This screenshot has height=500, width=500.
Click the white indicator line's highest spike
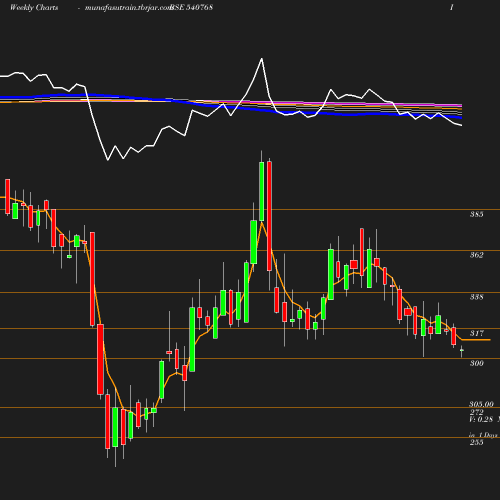tap(262, 59)
